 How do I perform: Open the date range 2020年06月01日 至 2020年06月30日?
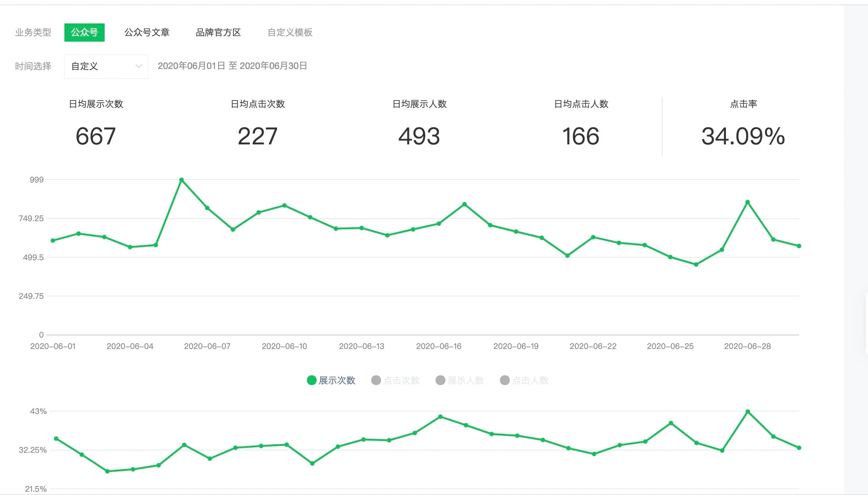coord(232,66)
